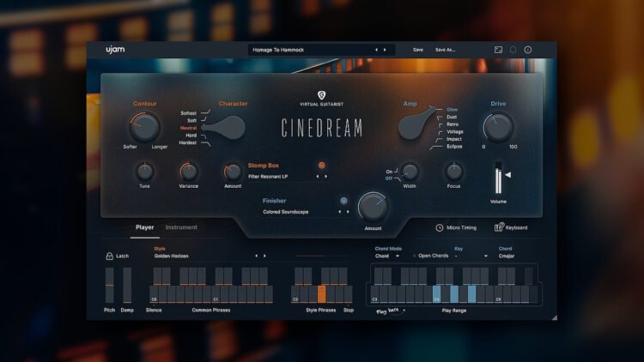Select next Stomp Box effect arrow

point(326,177)
